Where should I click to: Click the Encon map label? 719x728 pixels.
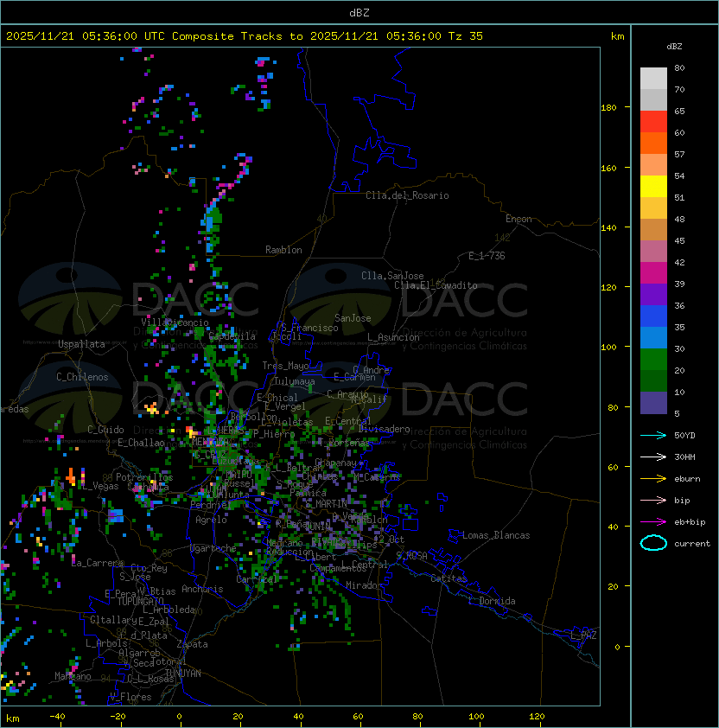pyautogui.click(x=519, y=219)
